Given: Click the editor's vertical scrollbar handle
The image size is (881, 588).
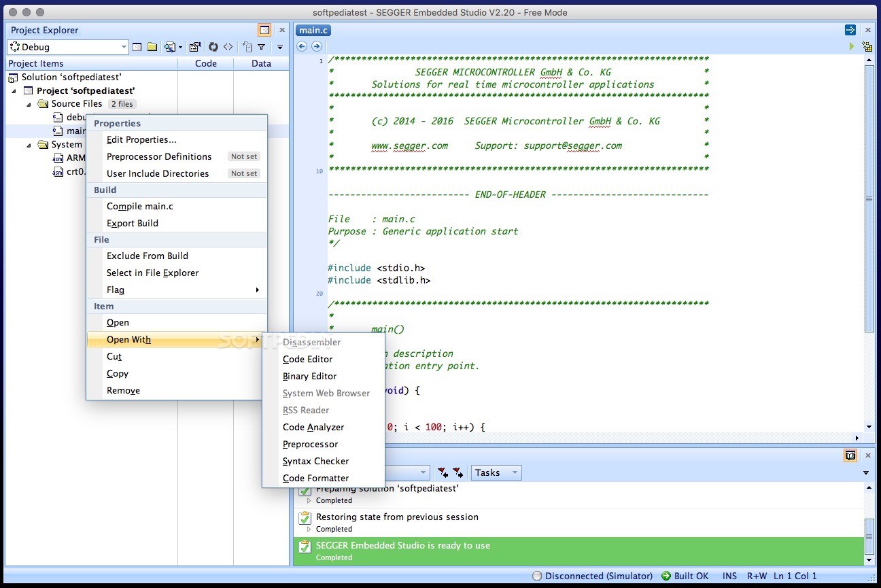Looking at the screenshot, I should 868,200.
